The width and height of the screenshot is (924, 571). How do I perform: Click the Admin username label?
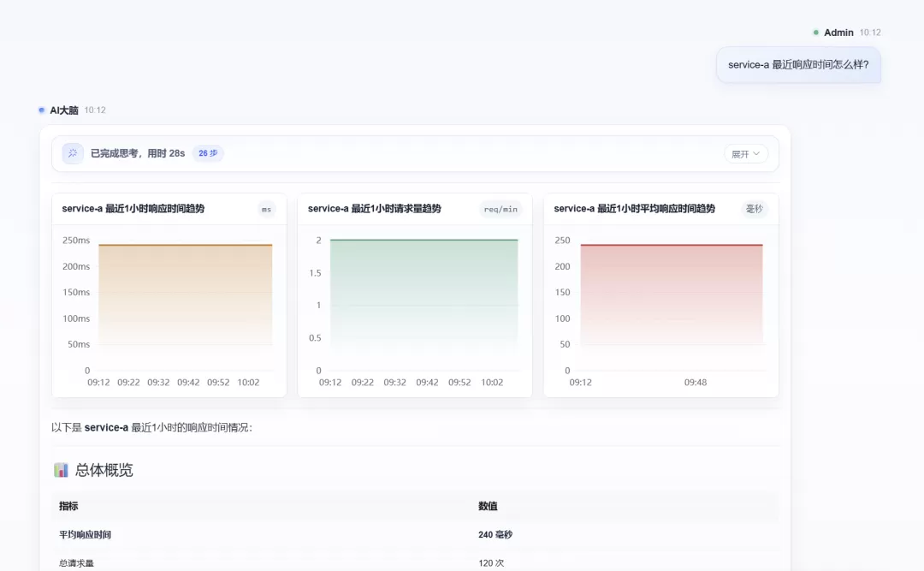tap(838, 33)
